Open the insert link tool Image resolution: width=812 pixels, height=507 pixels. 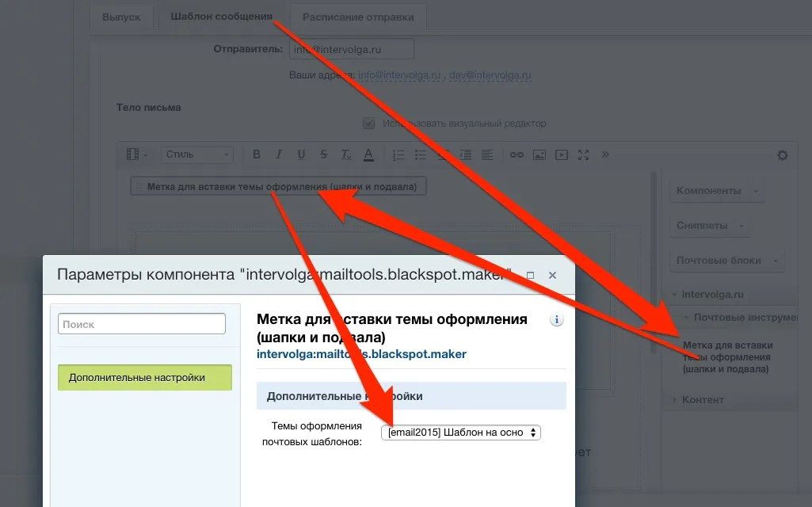coord(517,154)
